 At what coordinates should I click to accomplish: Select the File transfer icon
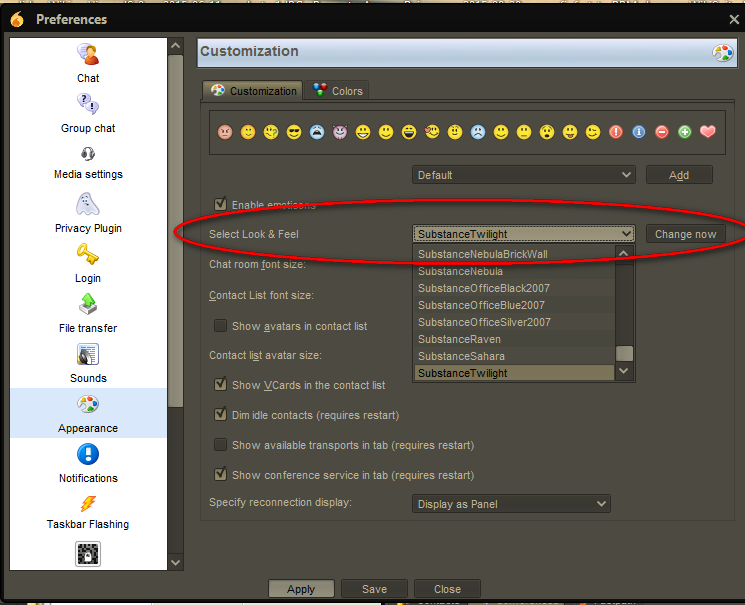pos(88,305)
